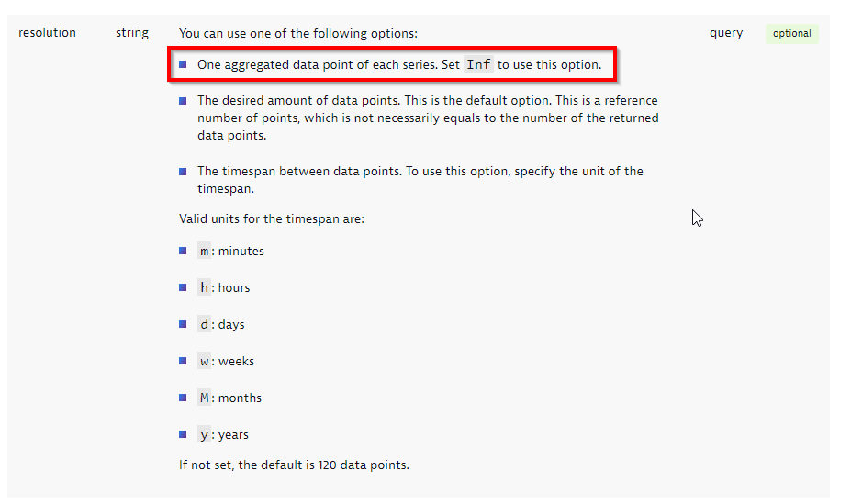Click the bullet next to the days unit
Image resolution: width=862 pixels, height=504 pixels.
tap(183, 324)
